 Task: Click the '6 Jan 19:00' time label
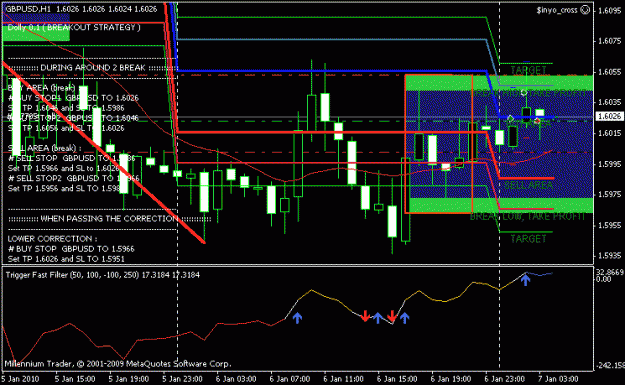pos(451,379)
